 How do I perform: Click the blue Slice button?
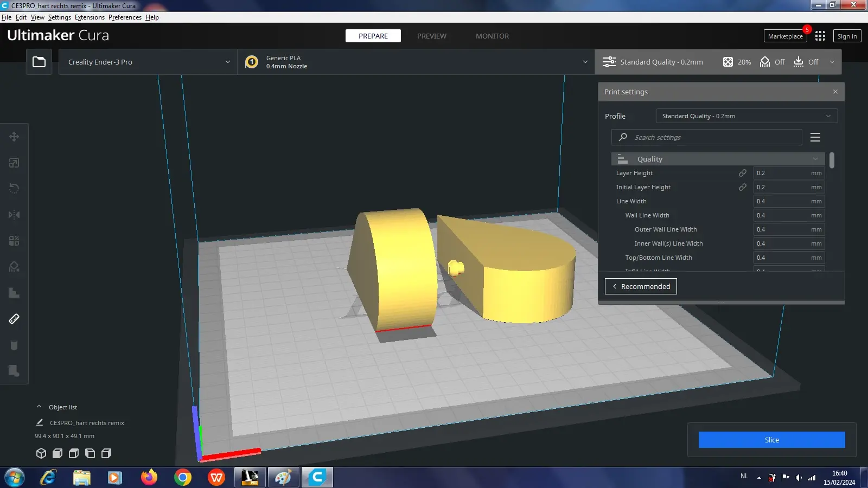click(771, 440)
